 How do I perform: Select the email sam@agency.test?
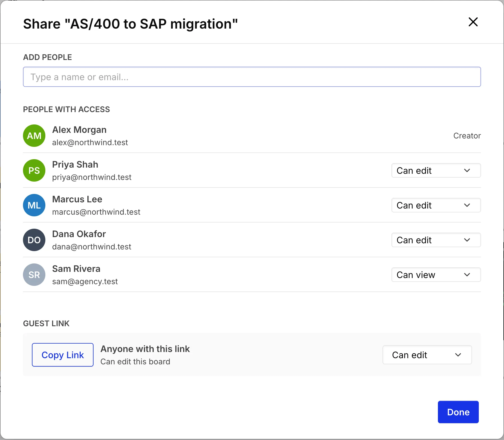pyautogui.click(x=85, y=281)
